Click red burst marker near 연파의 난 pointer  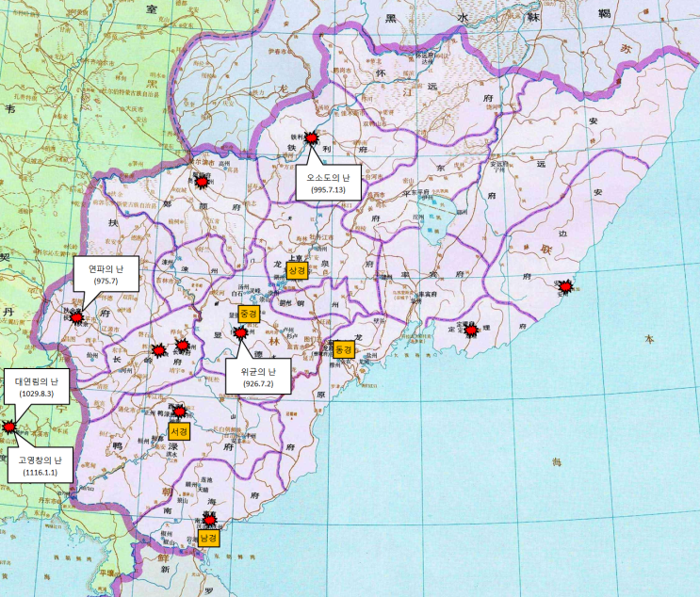tap(77, 317)
